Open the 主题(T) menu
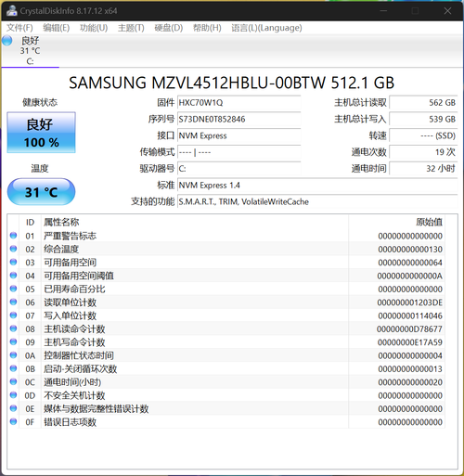The width and height of the screenshot is (464, 476). [x=131, y=28]
